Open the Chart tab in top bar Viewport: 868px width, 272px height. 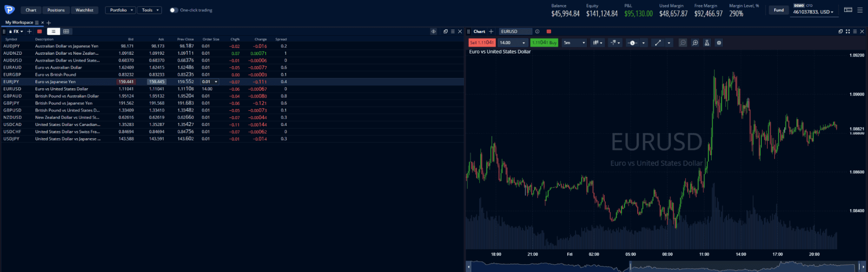tap(31, 10)
